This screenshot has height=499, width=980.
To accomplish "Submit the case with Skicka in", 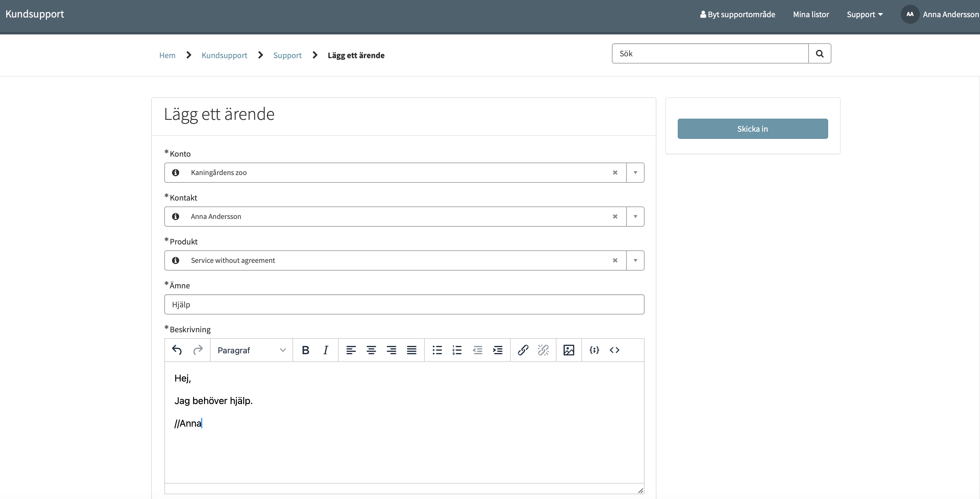I will click(752, 129).
